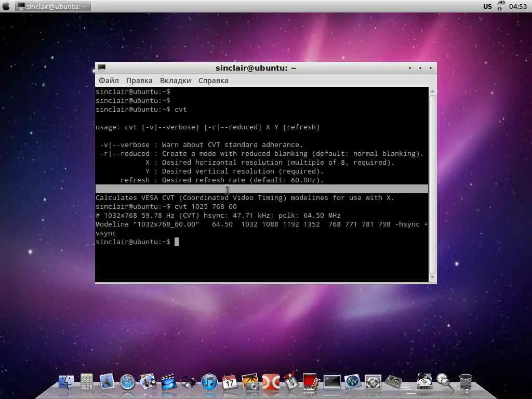This screenshot has height=399, width=532.
Task: Launch iPhoto palm tree camera icon
Action: point(250,382)
